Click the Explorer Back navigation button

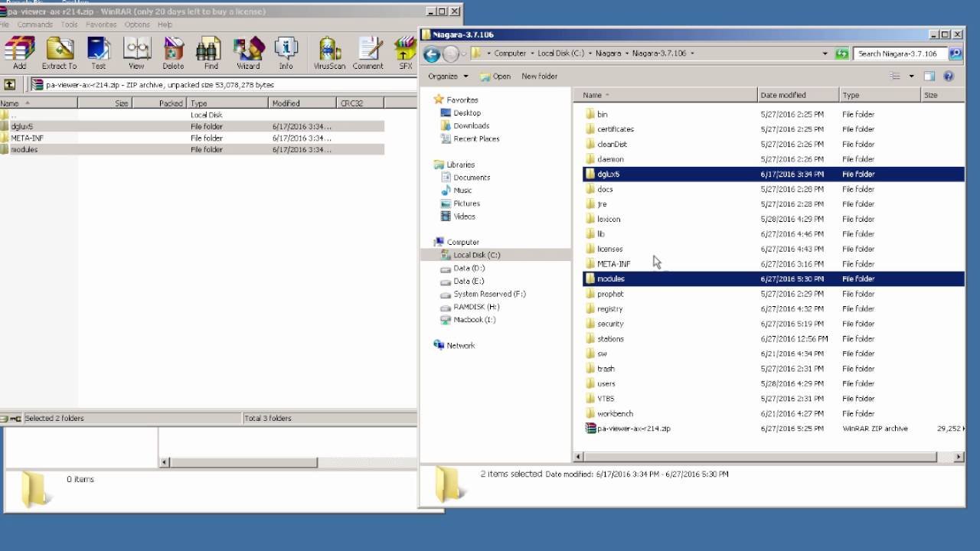pos(432,54)
